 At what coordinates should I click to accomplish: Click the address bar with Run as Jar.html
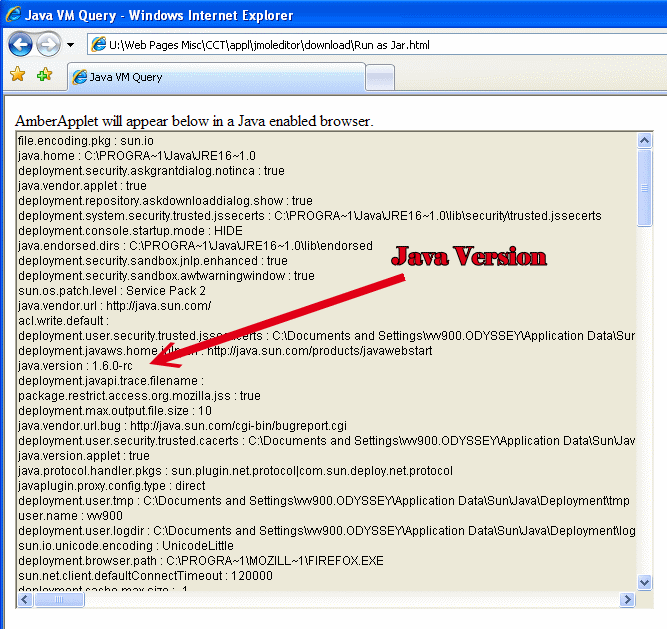pos(377,45)
